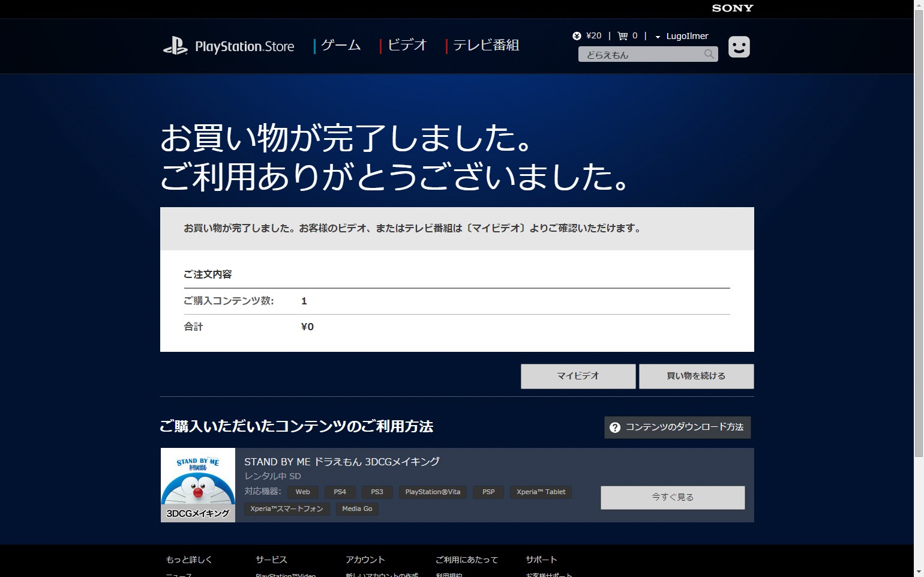Click the 今すぐ見る button
924x577 pixels.
tap(673, 497)
